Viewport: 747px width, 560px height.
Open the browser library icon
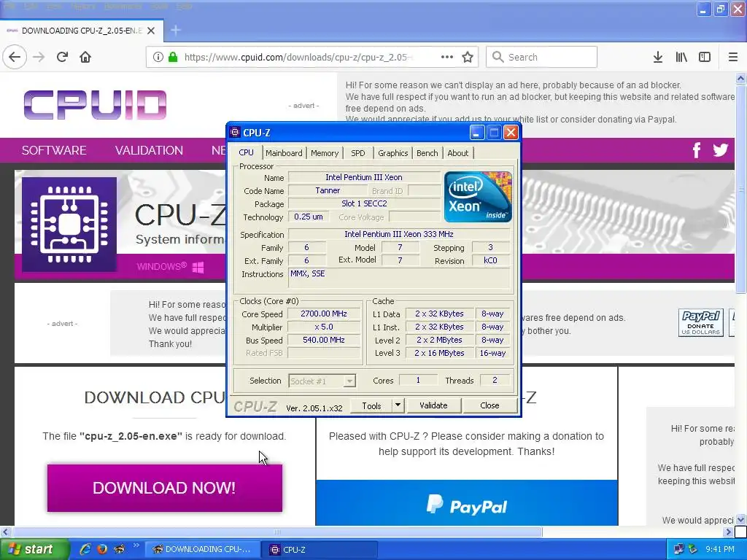pos(681,57)
